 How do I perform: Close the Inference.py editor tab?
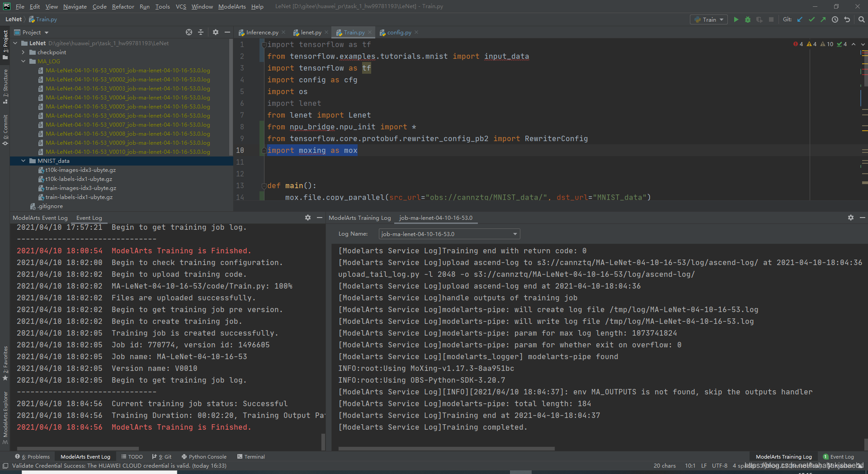tap(283, 32)
